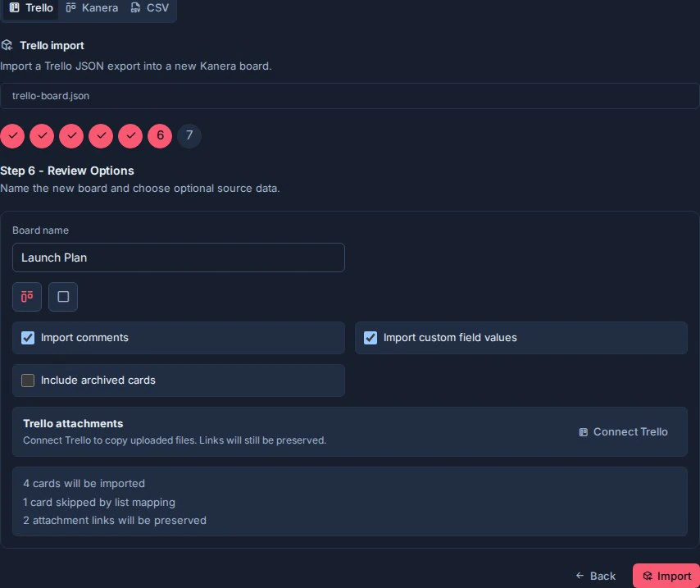Click the 'Board name' label
Image resolution: width=700 pixels, height=588 pixels.
coord(41,230)
